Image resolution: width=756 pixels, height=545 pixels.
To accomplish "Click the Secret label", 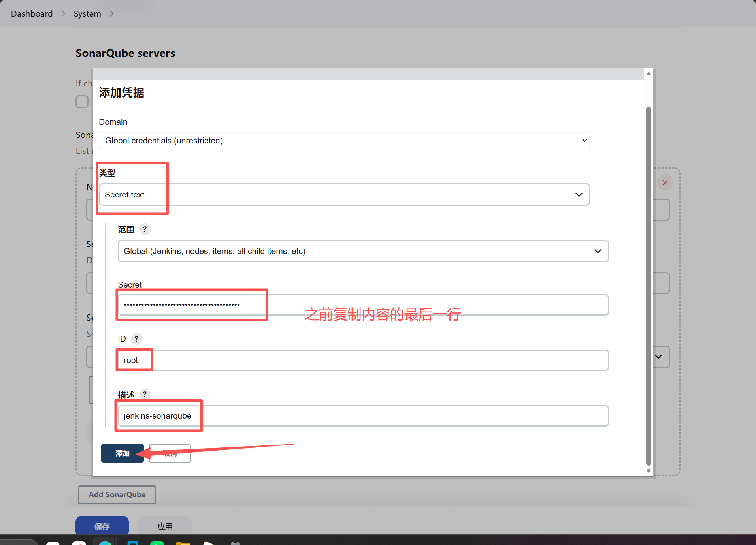I will point(130,285).
